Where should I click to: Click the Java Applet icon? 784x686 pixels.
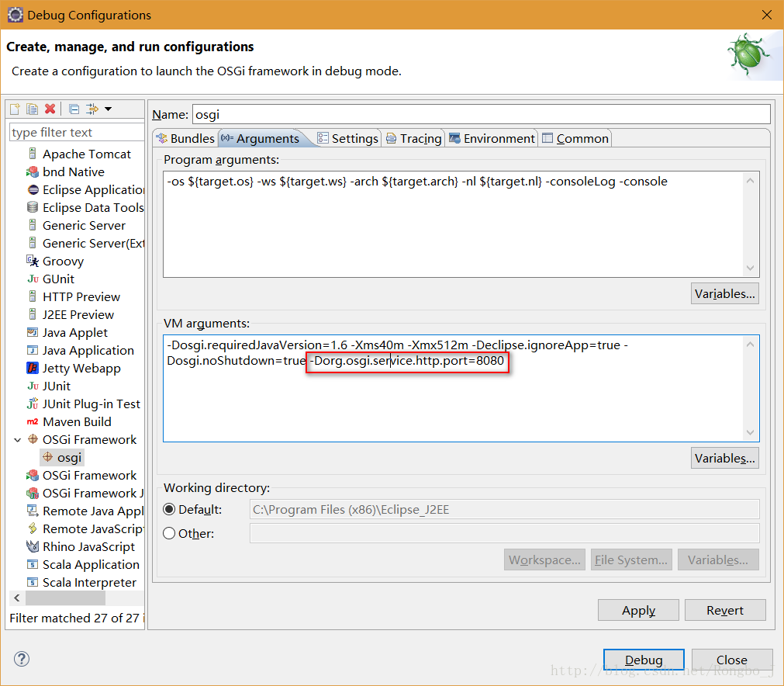(33, 332)
